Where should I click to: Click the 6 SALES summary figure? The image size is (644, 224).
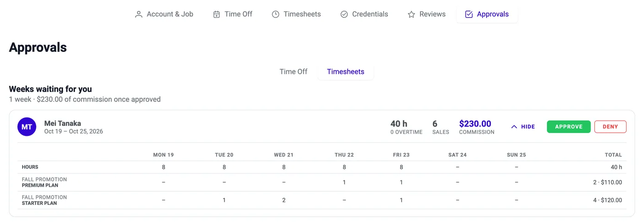pyautogui.click(x=441, y=127)
